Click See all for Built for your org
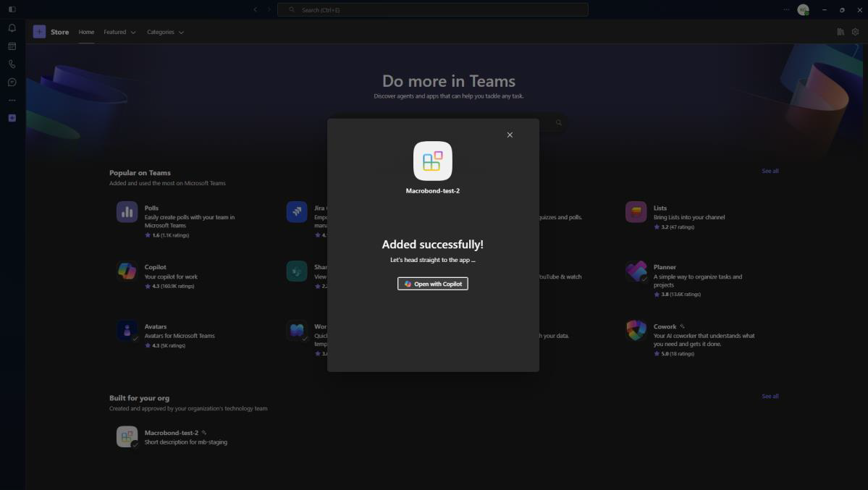This screenshot has height=490, width=868. point(770,397)
